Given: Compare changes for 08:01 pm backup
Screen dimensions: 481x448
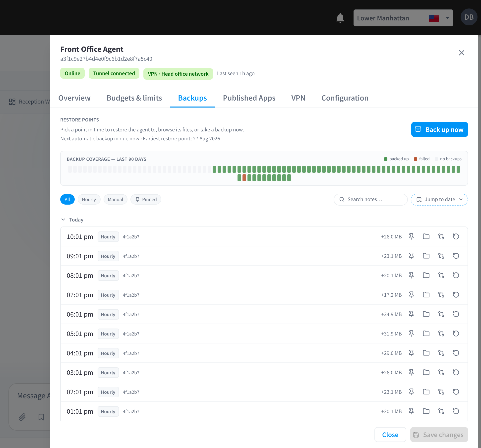Looking at the screenshot, I should (441, 275).
